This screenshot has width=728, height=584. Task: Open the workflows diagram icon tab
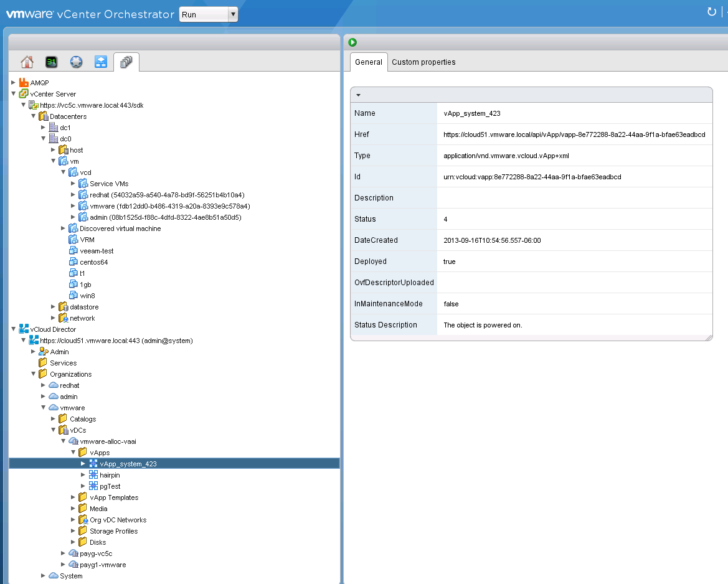pyautogui.click(x=101, y=62)
